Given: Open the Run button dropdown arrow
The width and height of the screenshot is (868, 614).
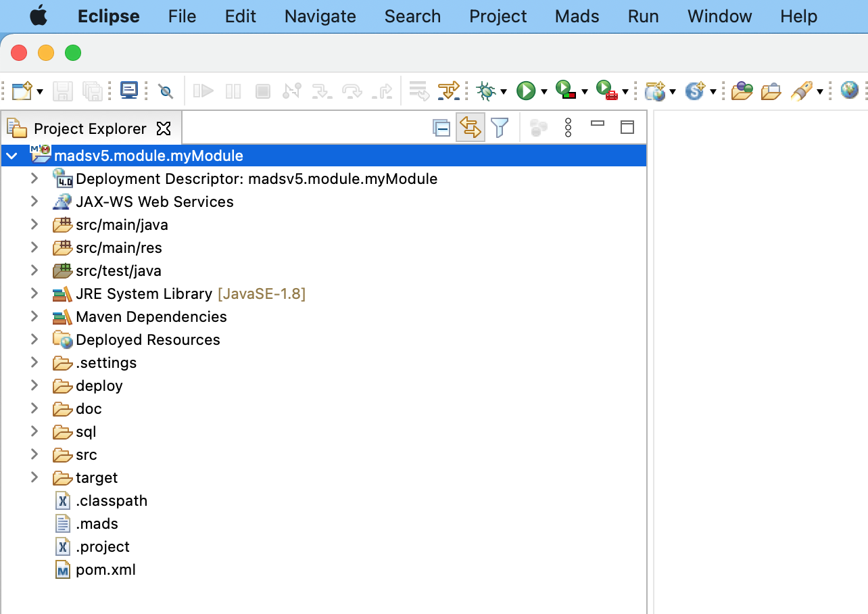Looking at the screenshot, I should (x=544, y=91).
